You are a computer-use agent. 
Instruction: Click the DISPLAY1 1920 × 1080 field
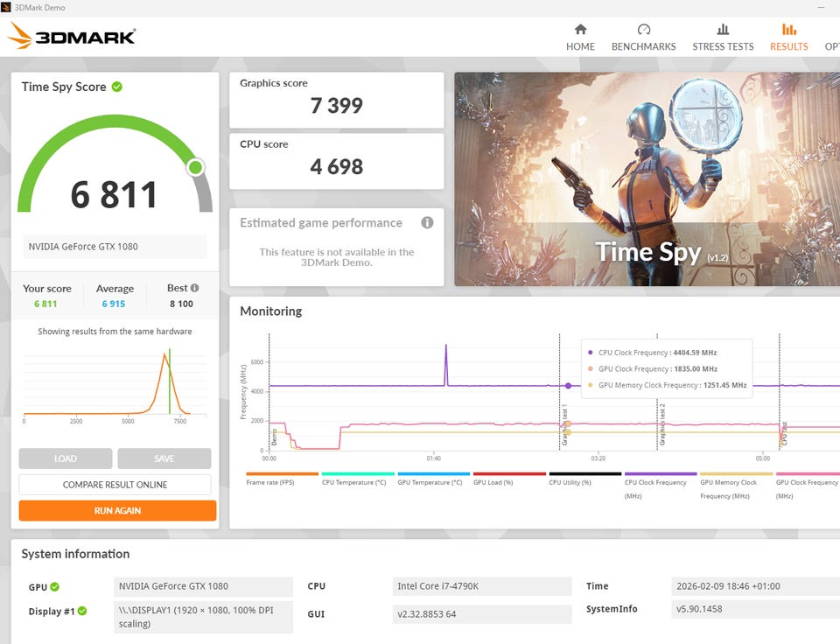204,617
